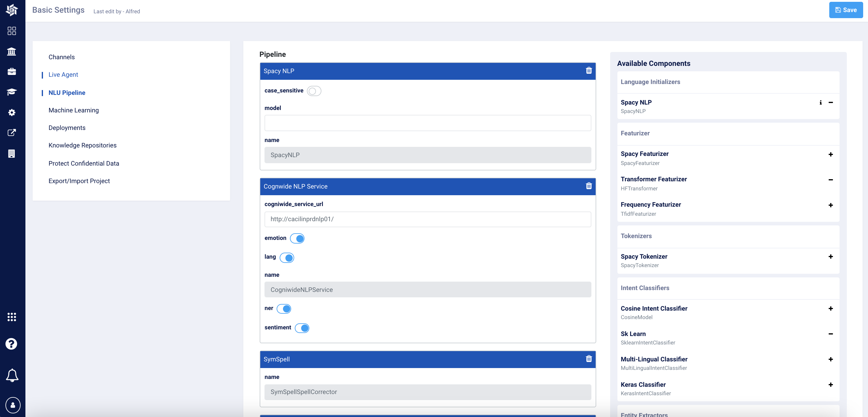Disable the sentiment switch
This screenshot has height=417, width=868.
[x=301, y=328]
